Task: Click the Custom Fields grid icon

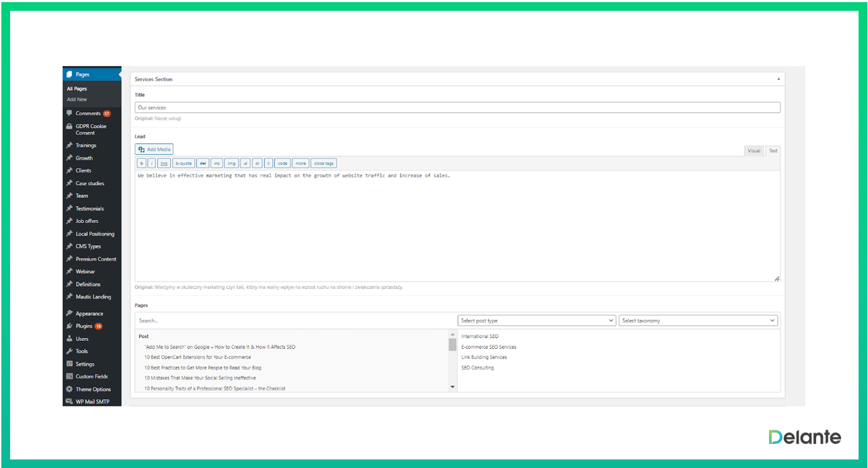Action: click(69, 376)
